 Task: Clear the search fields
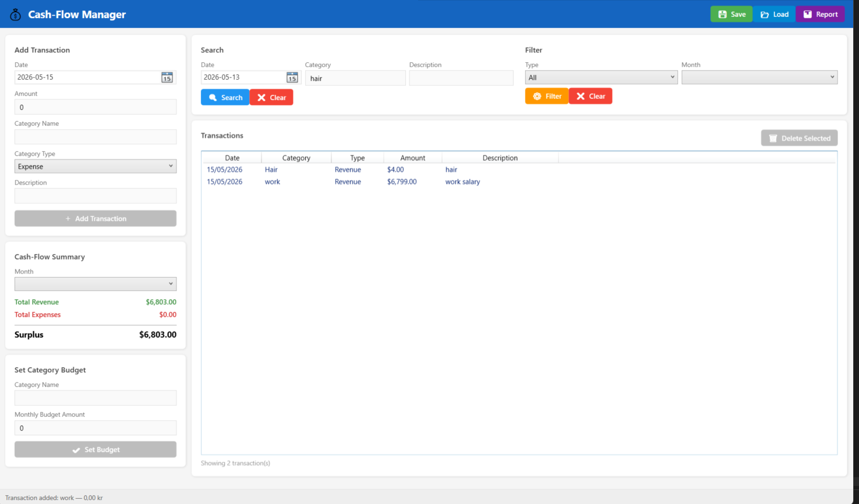tap(271, 98)
